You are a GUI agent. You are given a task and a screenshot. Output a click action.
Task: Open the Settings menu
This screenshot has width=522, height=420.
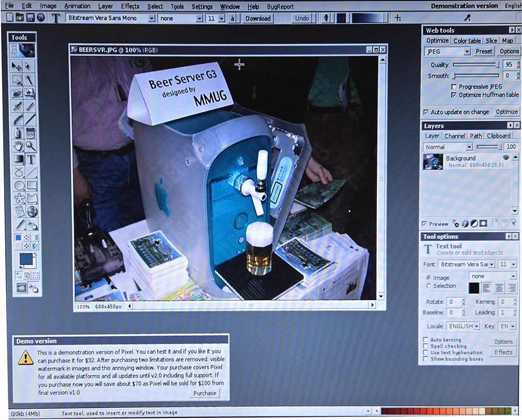[x=202, y=6]
